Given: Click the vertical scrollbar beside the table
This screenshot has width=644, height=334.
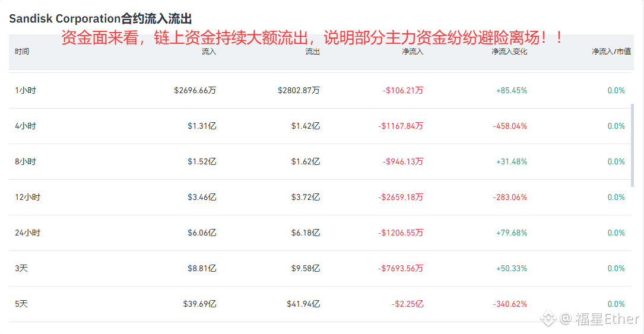Looking at the screenshot, I should coord(632,145).
